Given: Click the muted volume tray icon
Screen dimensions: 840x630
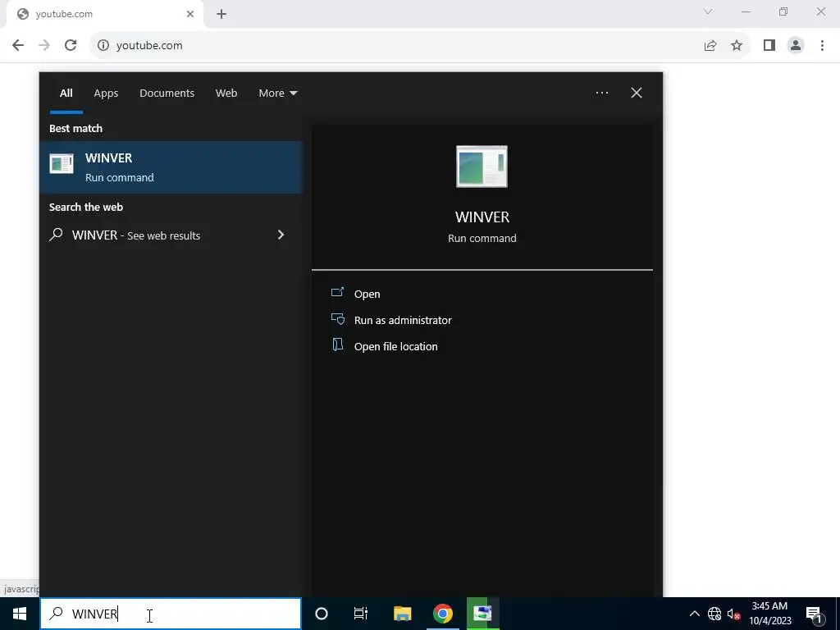Looking at the screenshot, I should [733, 614].
